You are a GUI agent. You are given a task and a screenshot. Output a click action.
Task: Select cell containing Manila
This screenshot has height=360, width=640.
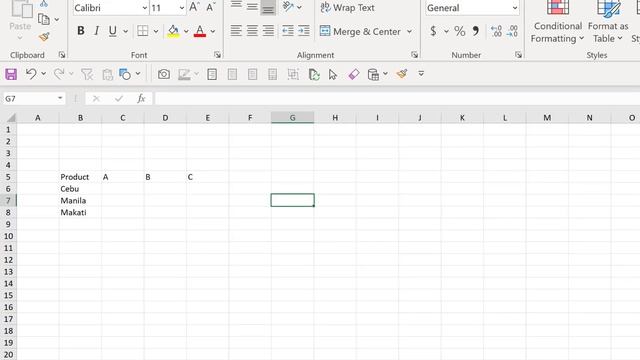[80, 200]
